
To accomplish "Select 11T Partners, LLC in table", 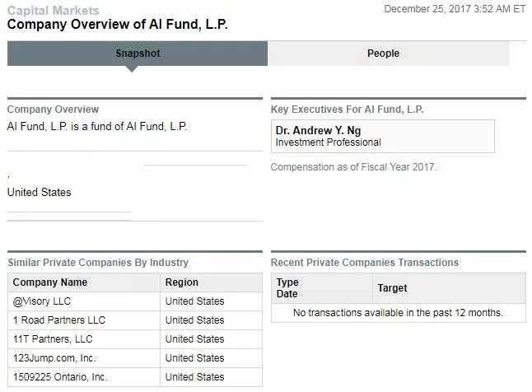I will click(x=53, y=338).
